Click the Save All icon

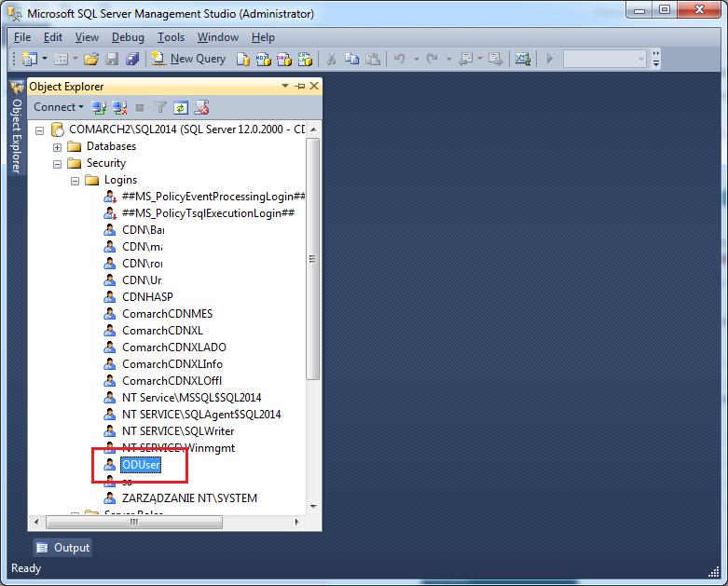(132, 59)
